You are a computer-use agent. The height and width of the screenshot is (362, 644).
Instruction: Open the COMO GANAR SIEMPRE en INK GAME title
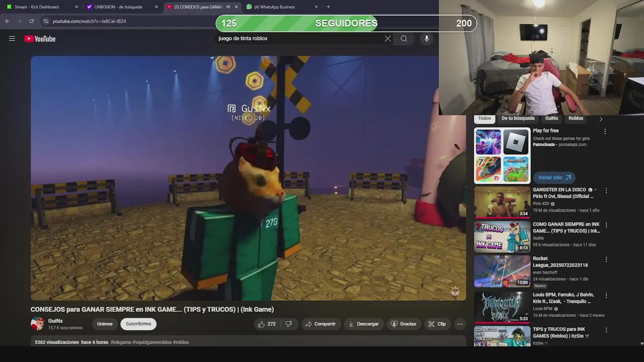click(567, 228)
